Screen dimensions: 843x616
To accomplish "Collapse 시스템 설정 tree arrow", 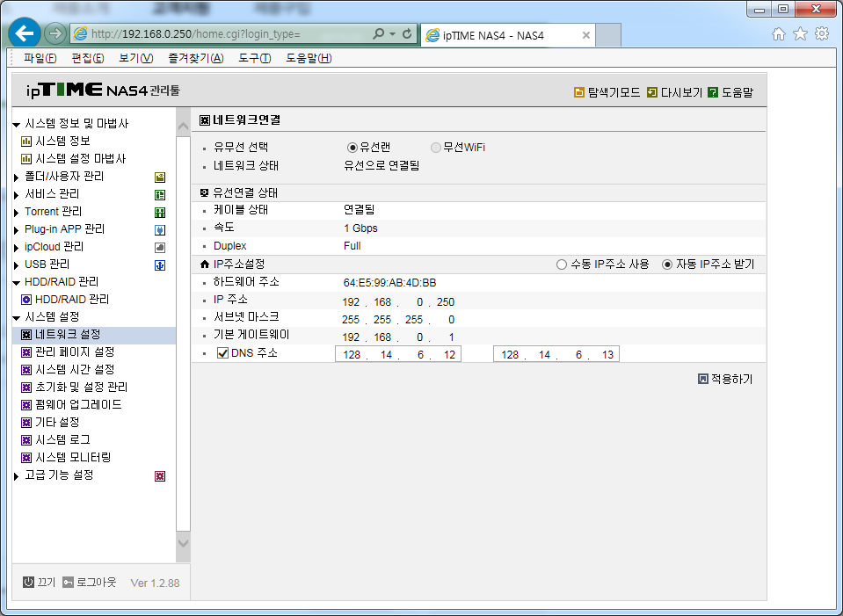I will tap(16, 318).
